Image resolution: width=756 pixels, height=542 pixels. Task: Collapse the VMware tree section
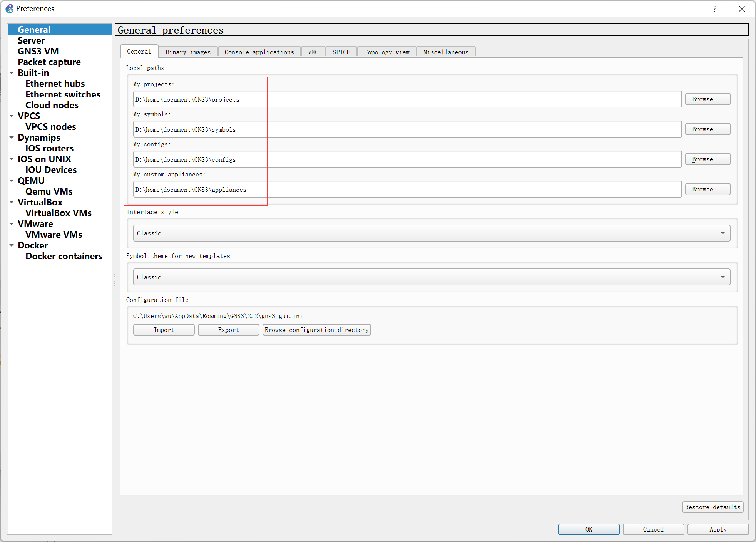click(x=12, y=224)
